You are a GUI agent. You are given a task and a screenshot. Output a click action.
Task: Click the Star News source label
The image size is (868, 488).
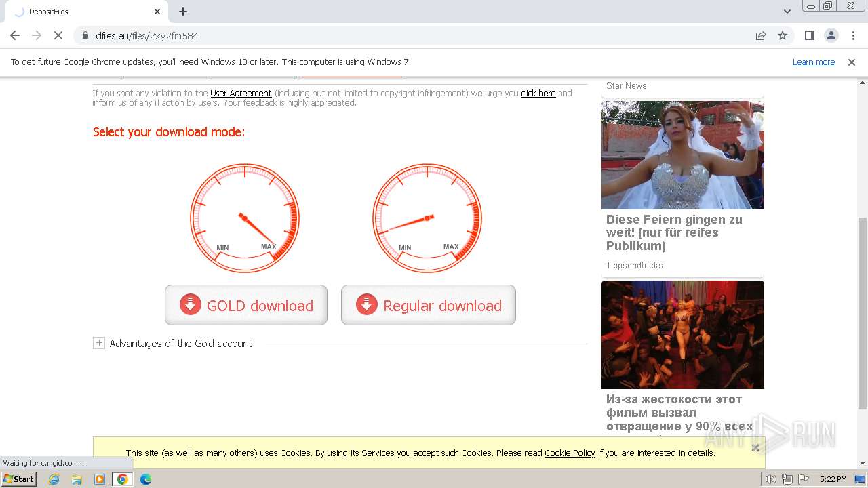pyautogui.click(x=627, y=85)
